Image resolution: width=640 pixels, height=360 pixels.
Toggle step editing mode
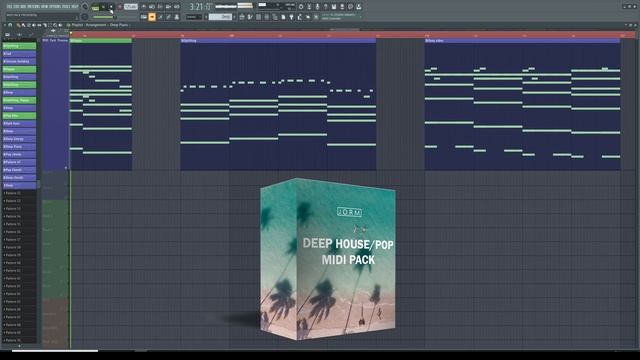[160, 17]
